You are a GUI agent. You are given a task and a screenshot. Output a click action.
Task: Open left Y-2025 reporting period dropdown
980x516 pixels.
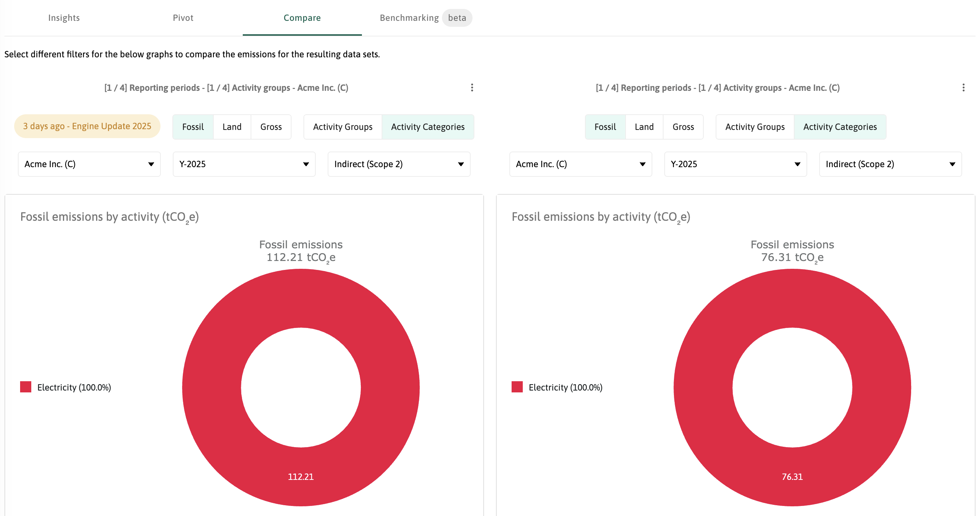(244, 164)
